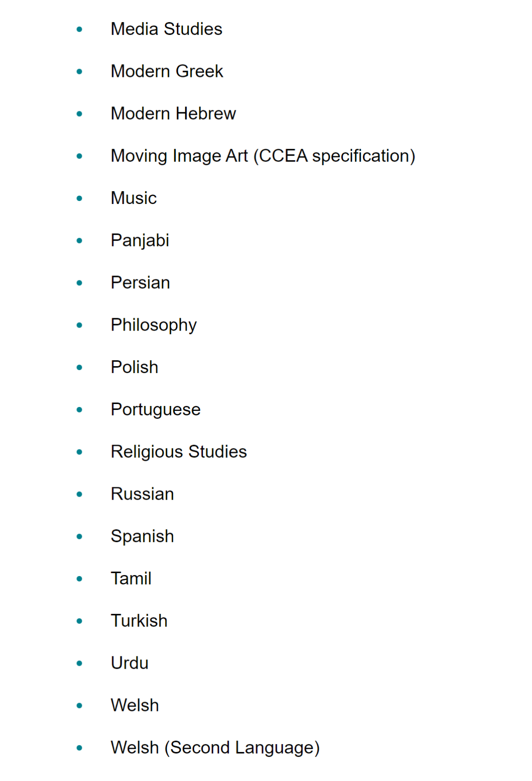Click on the Polish subject
Viewport: 532px width, 781px height.
click(134, 368)
